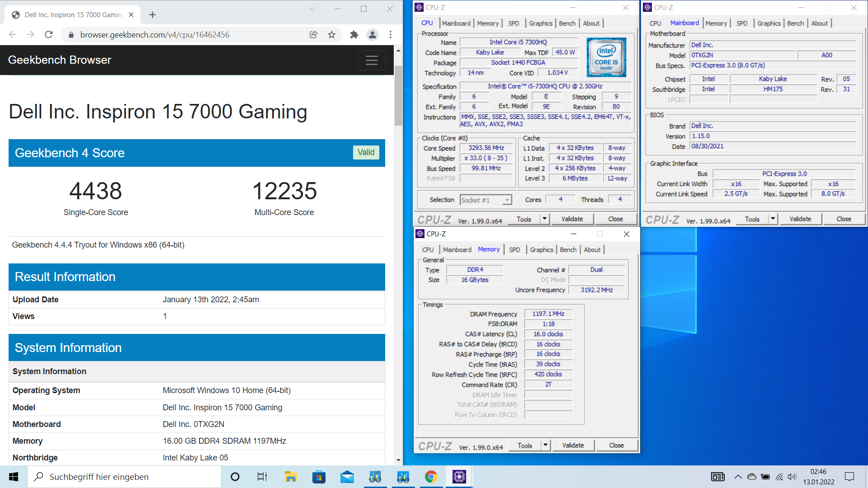Screen dimensions: 868x488
Task: Click the Core Speed value 3293.56 MHz
Action: click(x=486, y=148)
